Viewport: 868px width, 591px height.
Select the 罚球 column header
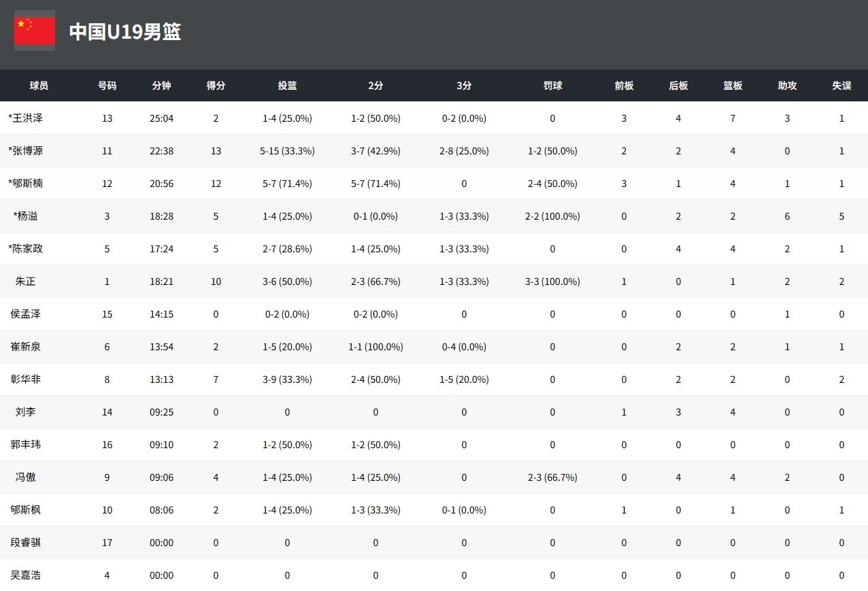[552, 86]
